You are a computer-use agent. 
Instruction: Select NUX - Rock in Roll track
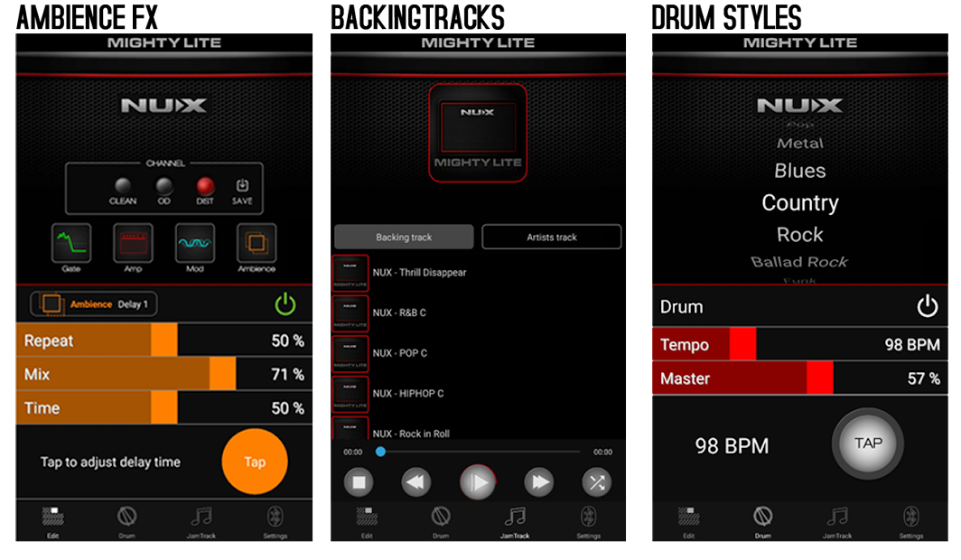(x=478, y=429)
